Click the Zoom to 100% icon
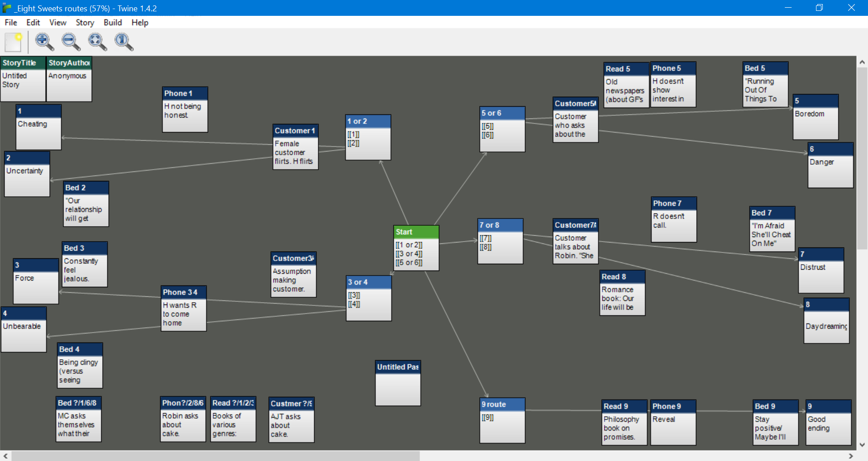 [x=123, y=42]
